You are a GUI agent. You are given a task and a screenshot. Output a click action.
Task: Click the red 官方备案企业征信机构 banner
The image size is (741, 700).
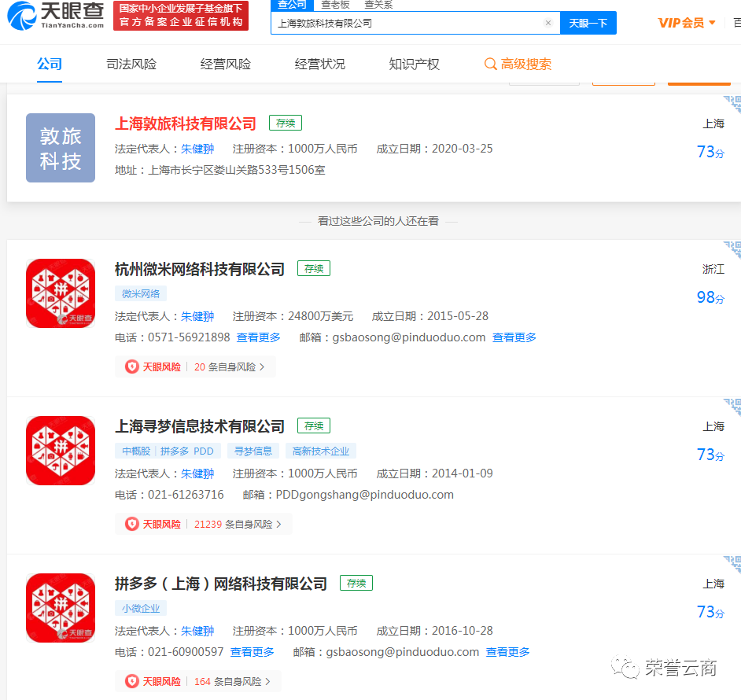[180, 16]
